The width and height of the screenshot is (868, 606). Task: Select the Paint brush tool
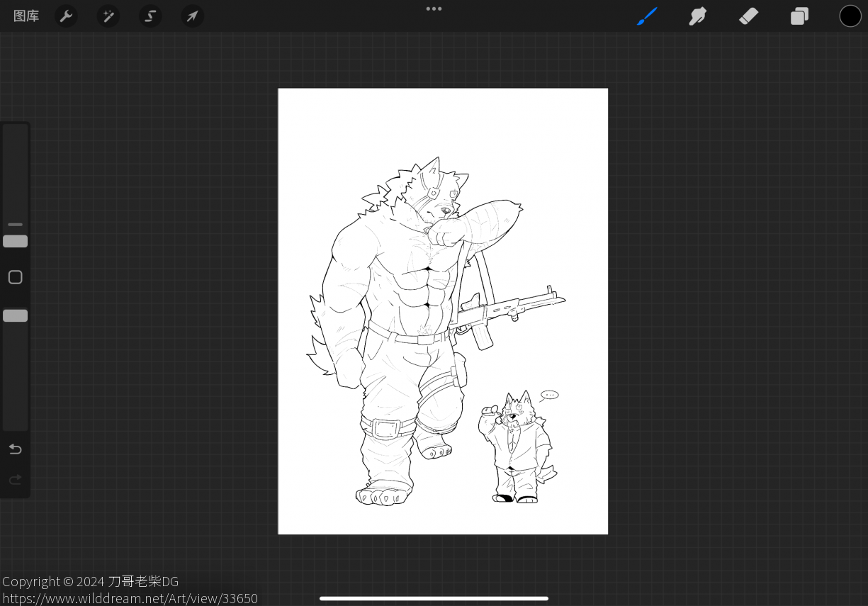click(x=647, y=16)
